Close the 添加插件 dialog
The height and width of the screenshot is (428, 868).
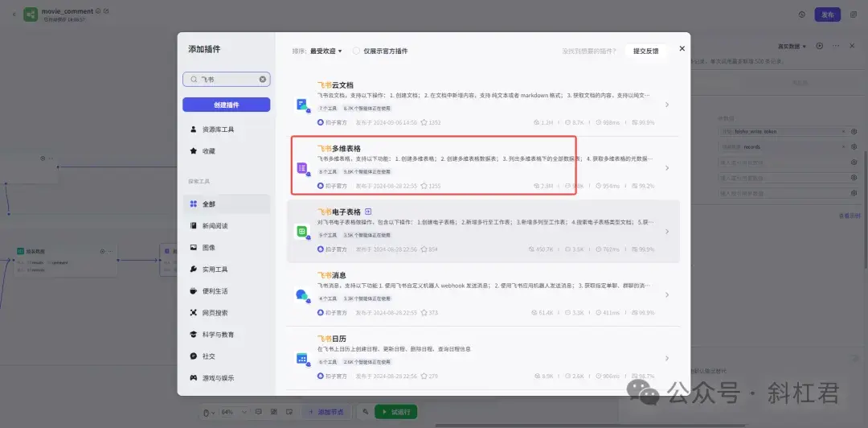(x=682, y=49)
